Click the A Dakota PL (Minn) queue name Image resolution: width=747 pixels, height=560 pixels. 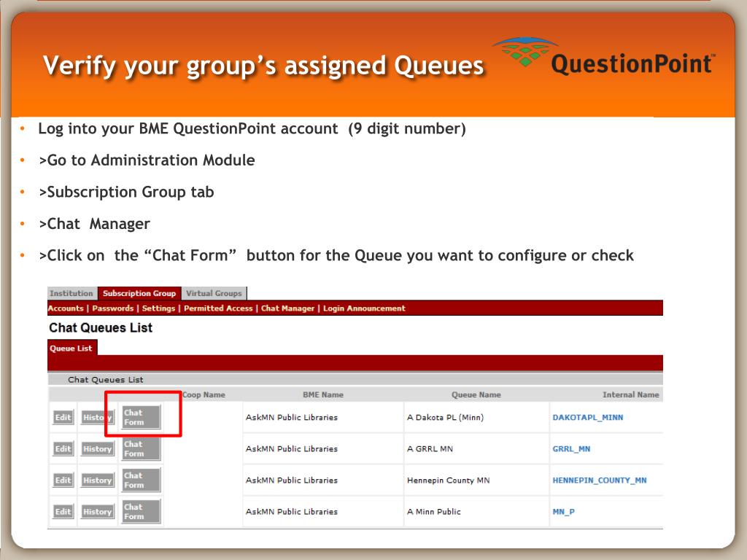(445, 418)
